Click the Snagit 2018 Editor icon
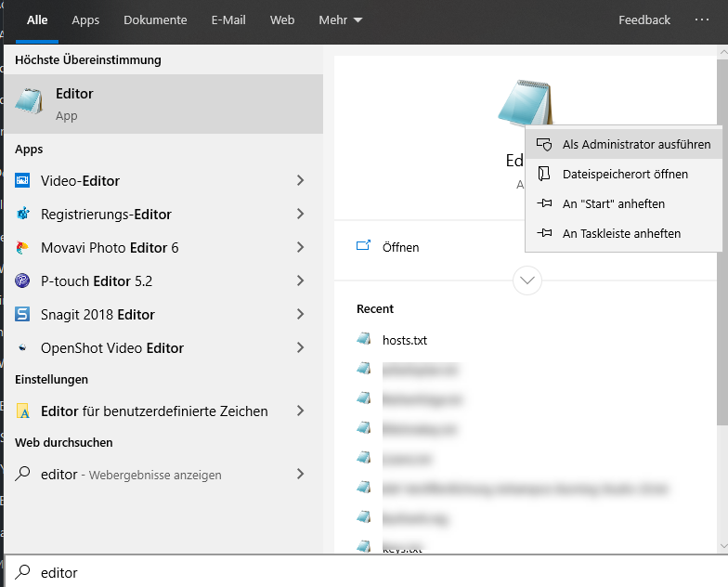The height and width of the screenshot is (587, 728). tap(22, 314)
